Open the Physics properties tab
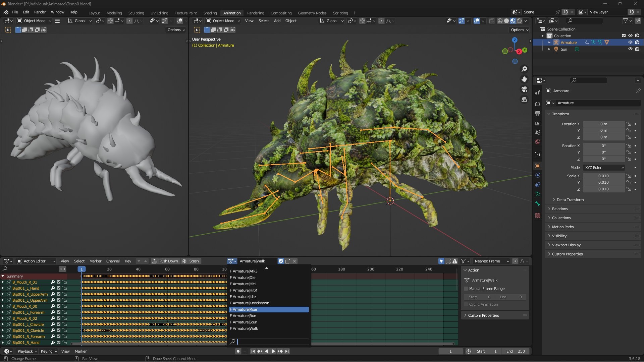Screen dimensions: 644x362 (x=538, y=175)
